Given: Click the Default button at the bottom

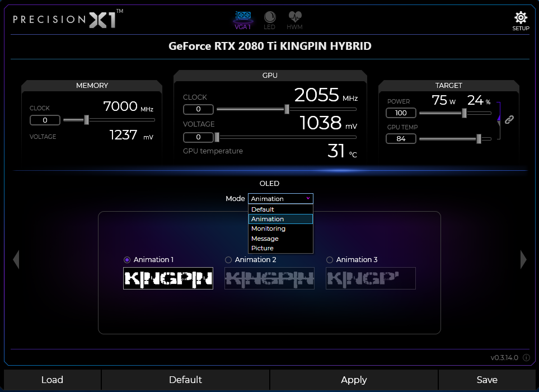Looking at the screenshot, I should coord(185,380).
